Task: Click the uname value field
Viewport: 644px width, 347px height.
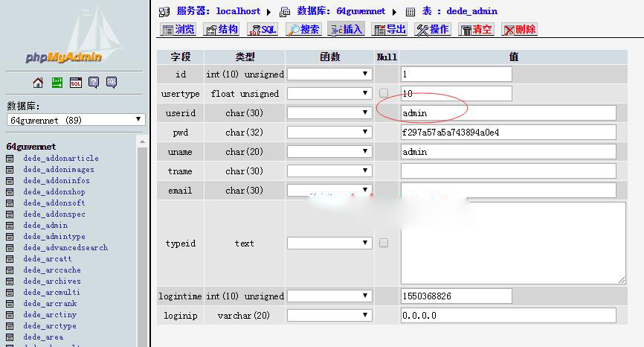Action: [509, 151]
